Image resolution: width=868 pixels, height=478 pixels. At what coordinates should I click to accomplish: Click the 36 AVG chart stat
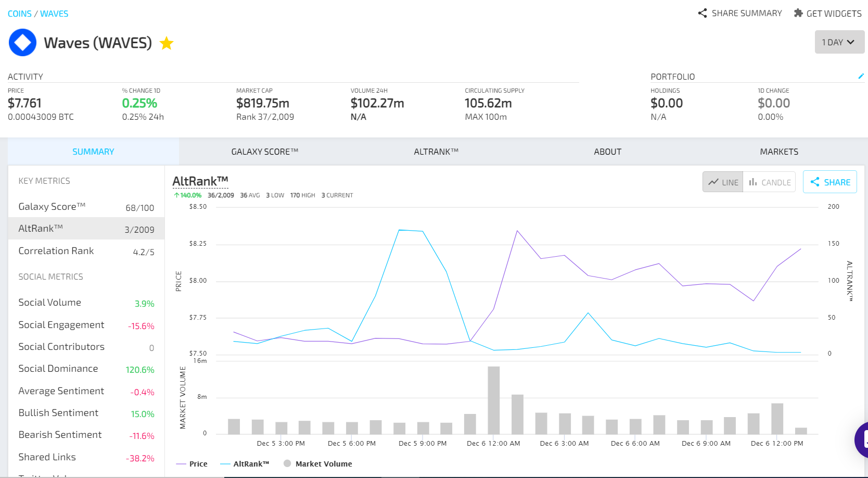point(250,195)
